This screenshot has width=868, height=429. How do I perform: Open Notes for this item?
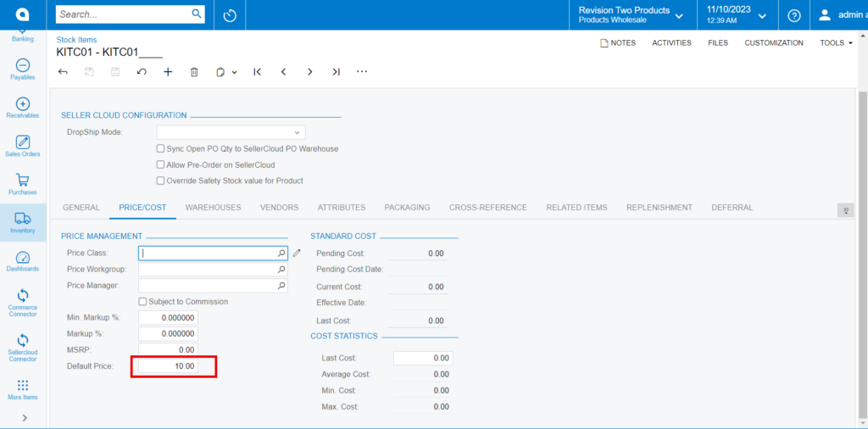click(x=618, y=42)
